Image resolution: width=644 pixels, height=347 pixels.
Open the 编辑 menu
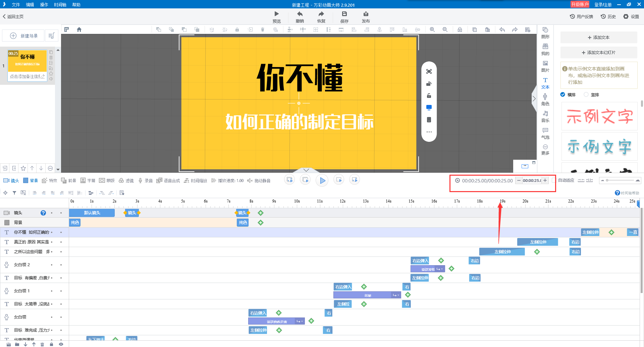(30, 5)
